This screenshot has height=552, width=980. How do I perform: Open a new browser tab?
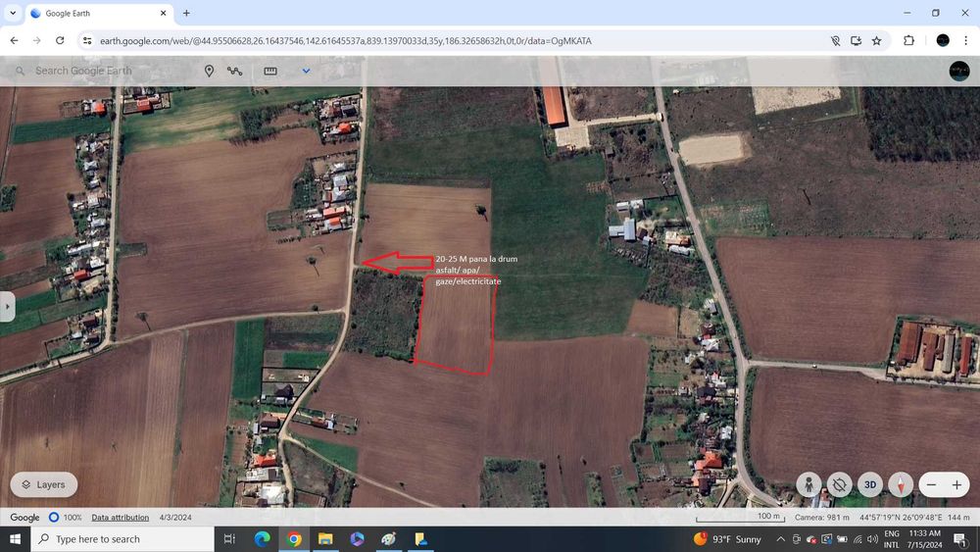(186, 13)
